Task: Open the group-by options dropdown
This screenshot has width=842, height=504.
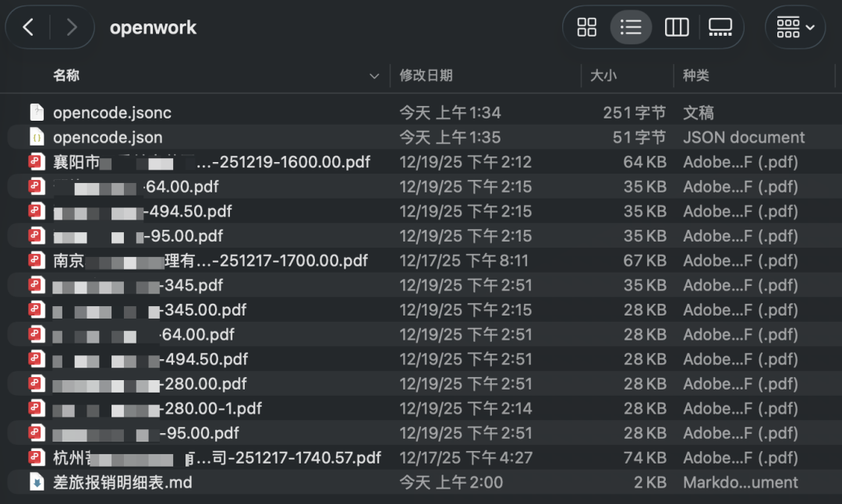Action: click(795, 28)
